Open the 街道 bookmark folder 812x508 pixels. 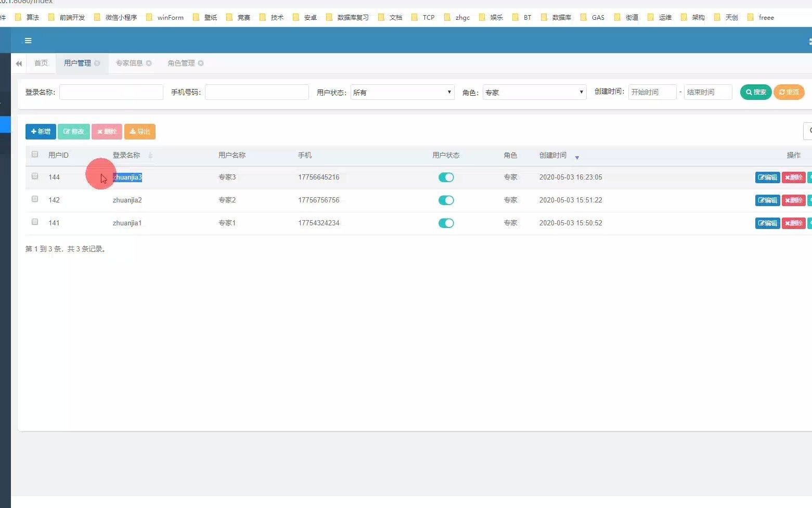tap(626, 17)
